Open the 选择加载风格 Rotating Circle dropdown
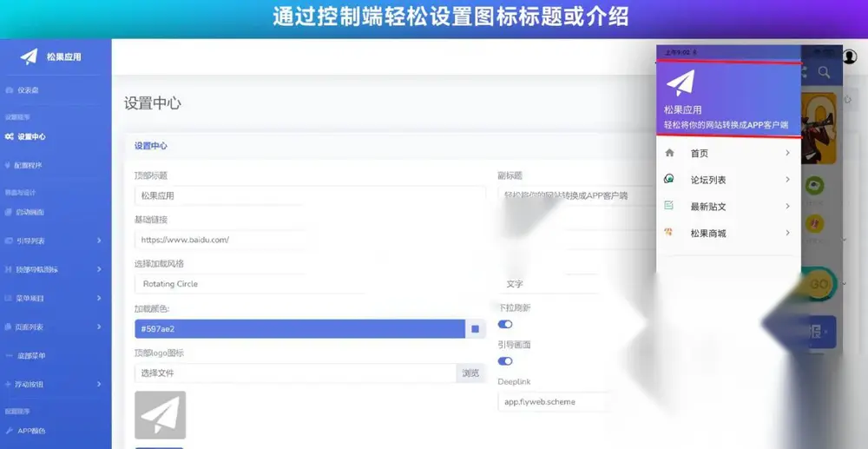868x449 pixels. pyautogui.click(x=310, y=284)
